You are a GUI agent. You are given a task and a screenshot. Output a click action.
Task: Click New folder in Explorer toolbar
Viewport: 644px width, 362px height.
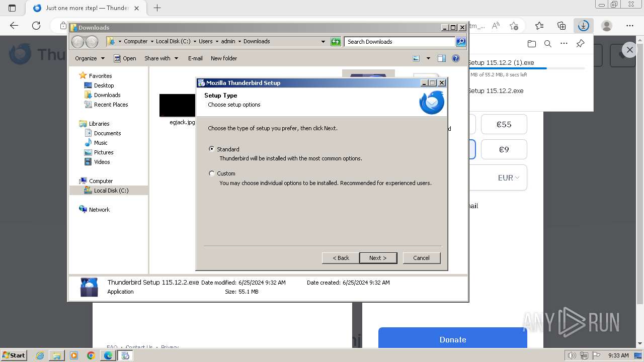coord(224,58)
